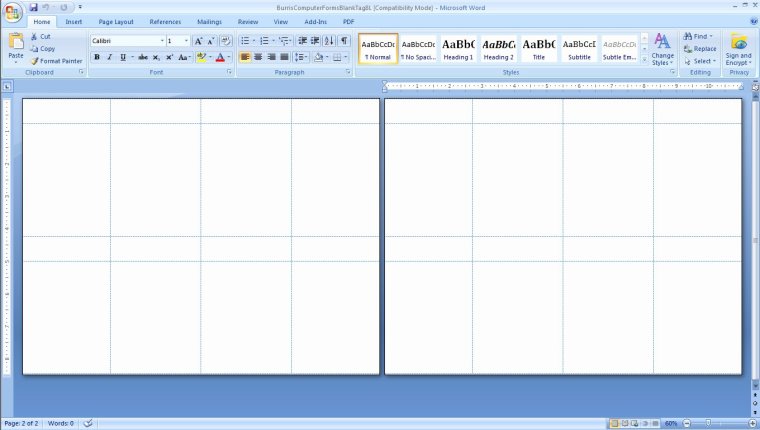Expand the Change Styles menu
The image size is (760, 430).
pyautogui.click(x=662, y=49)
